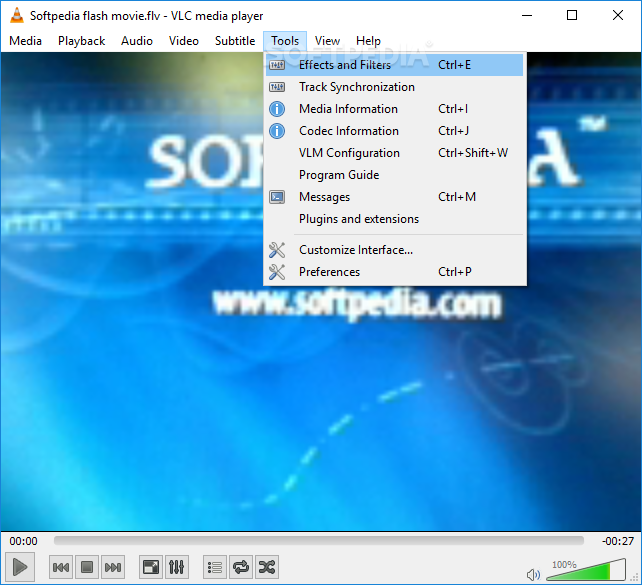The height and width of the screenshot is (585, 642).
Task: Skip to previous media track
Action: (61, 567)
